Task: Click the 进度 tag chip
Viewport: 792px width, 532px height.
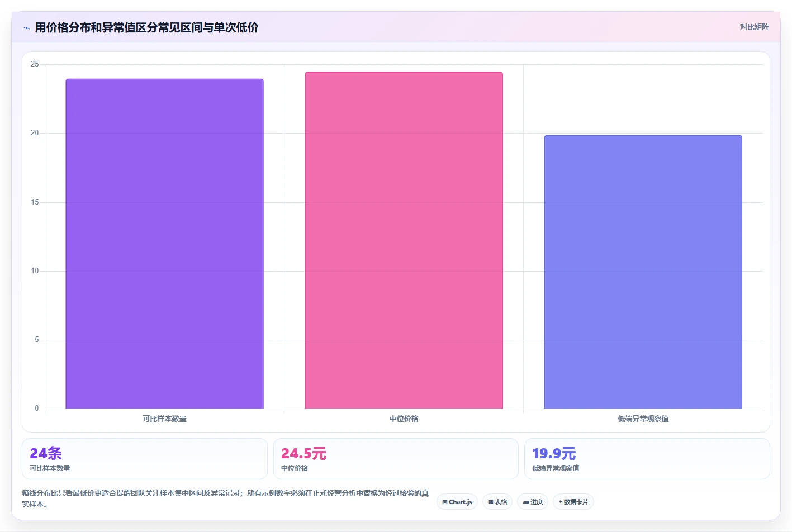Action: point(533,502)
